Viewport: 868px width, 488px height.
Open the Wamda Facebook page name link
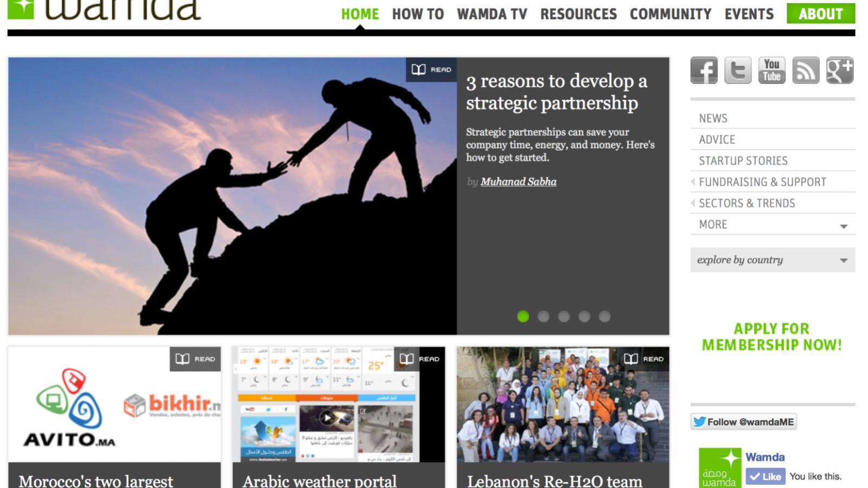pos(765,457)
